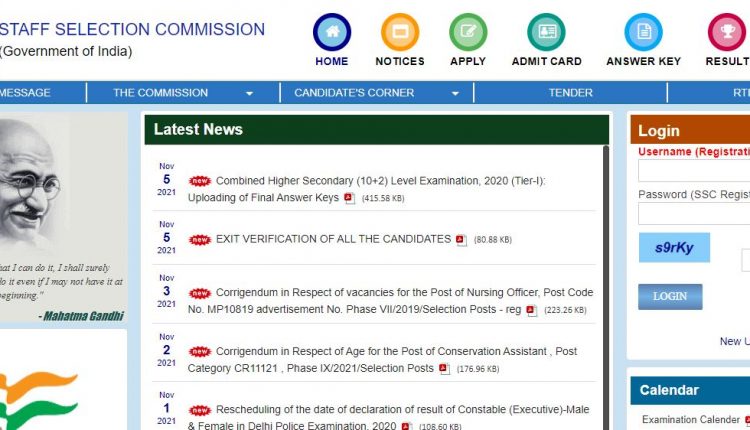Click the (80.88 KB) file size text
This screenshot has height=430, width=750.
click(x=493, y=240)
